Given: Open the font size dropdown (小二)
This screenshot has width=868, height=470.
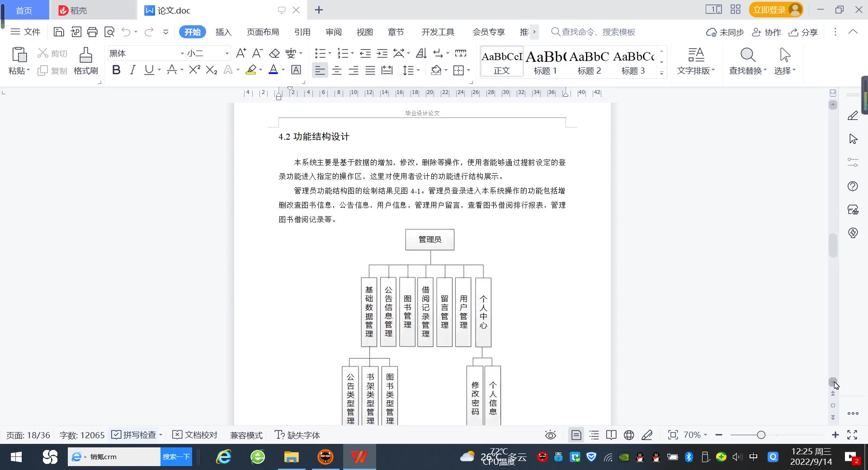Looking at the screenshot, I should pos(227,53).
